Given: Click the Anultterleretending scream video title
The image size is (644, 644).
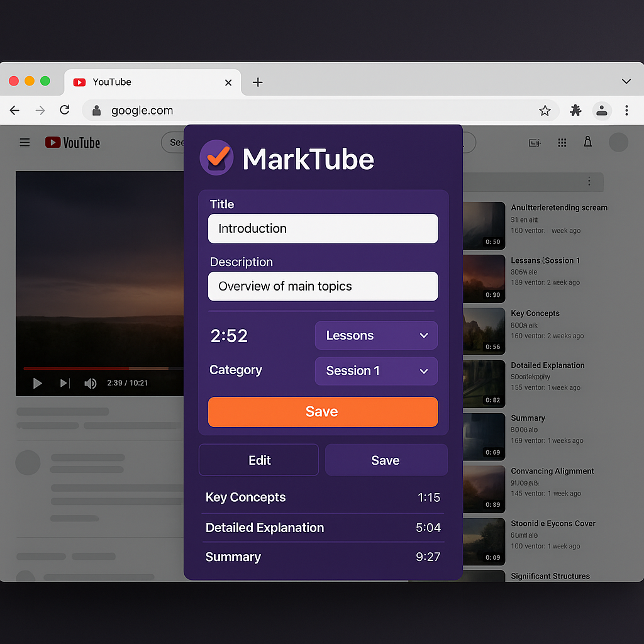Looking at the screenshot, I should [559, 208].
